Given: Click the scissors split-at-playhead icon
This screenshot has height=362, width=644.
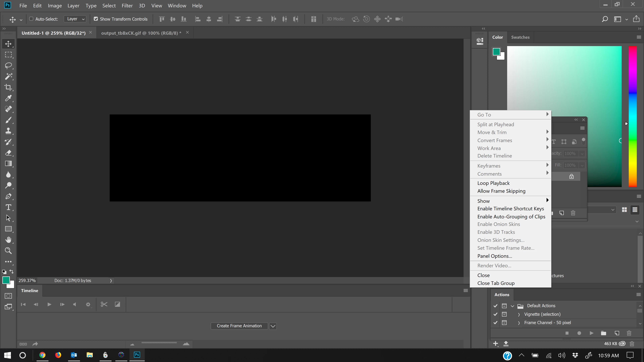Looking at the screenshot, I should point(104,304).
